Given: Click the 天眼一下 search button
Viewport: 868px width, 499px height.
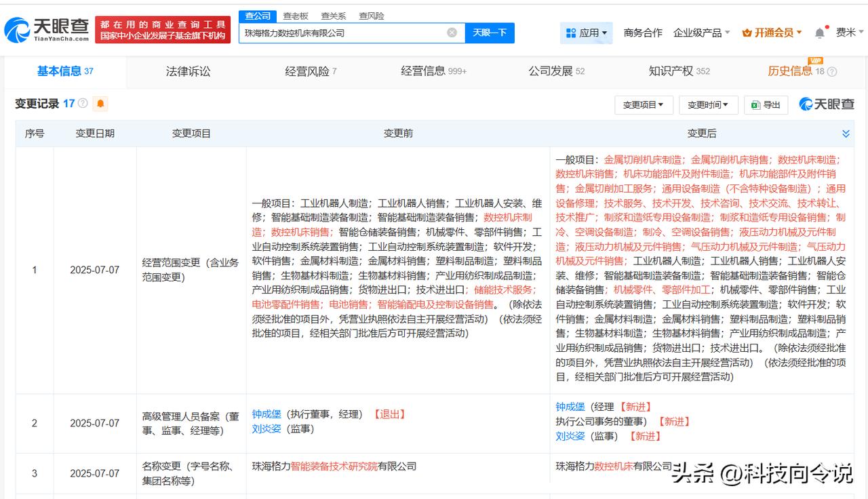Looking at the screenshot, I should click(x=490, y=33).
